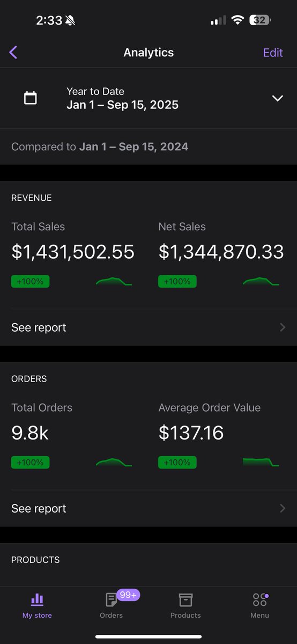Tap the Average Order Value label
The image size is (297, 644).
[x=210, y=407]
